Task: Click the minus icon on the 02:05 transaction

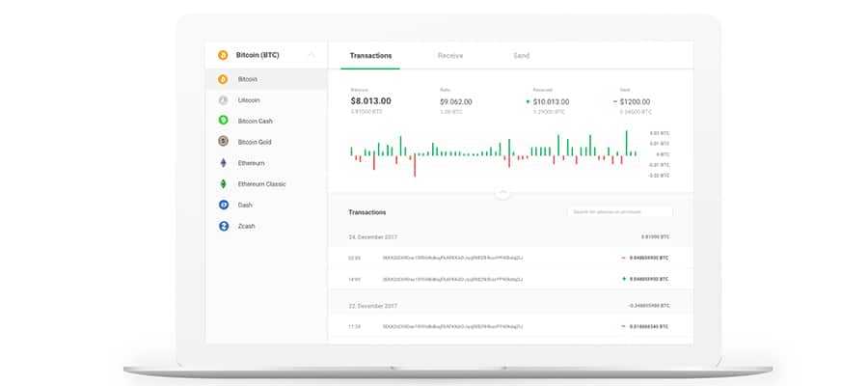Action: (623, 258)
